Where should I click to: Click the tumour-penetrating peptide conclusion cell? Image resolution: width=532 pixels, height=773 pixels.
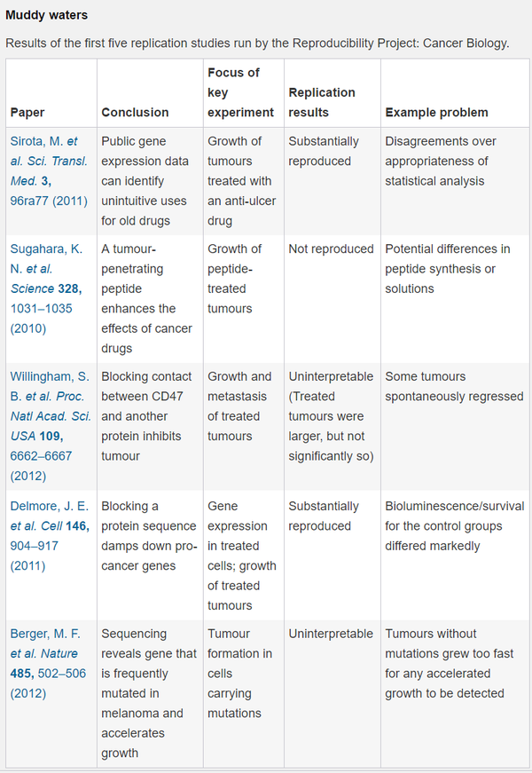[x=147, y=298]
